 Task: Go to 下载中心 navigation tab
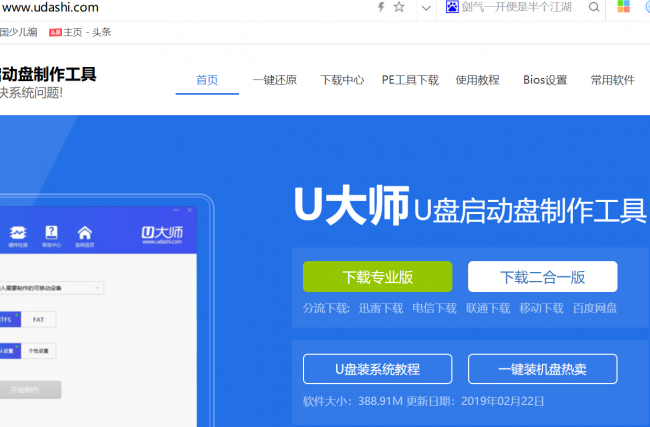[342, 80]
